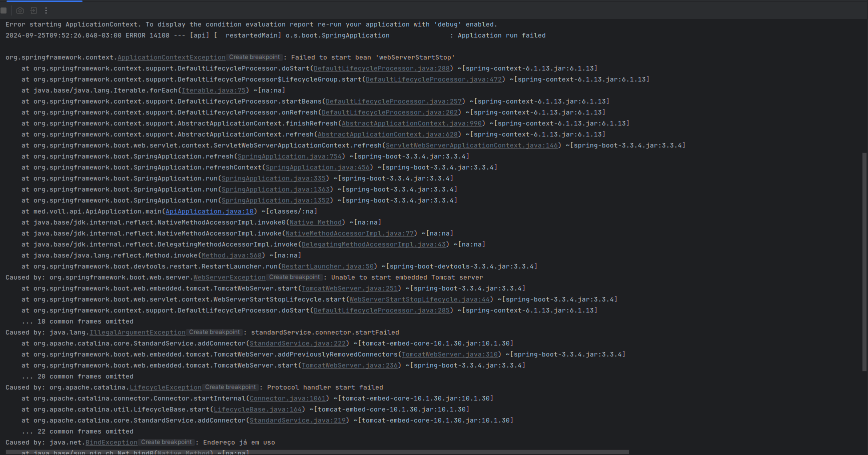The height and width of the screenshot is (455, 868).
Task: Open SpringApplication.java:1352 link
Action: [276, 200]
